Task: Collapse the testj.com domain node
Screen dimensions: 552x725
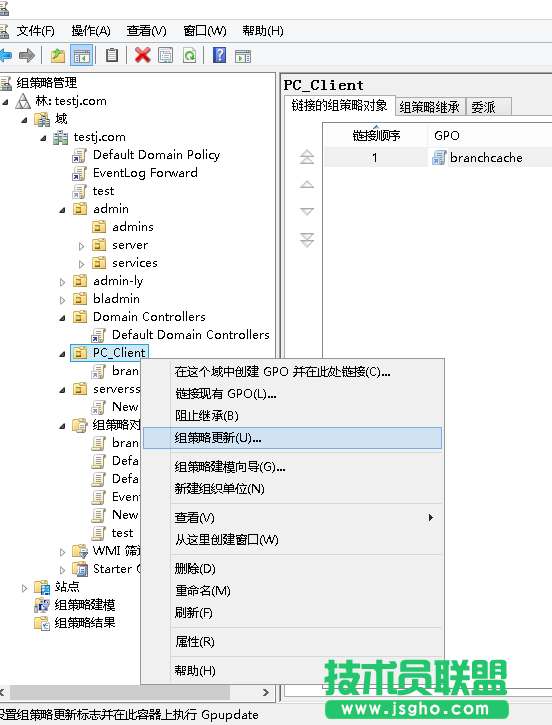Action: coord(43,138)
